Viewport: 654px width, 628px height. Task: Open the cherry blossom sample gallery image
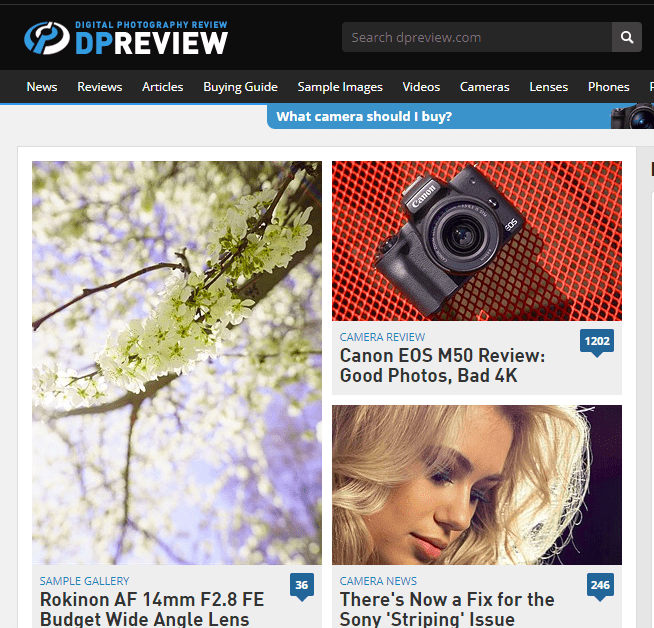coord(177,363)
